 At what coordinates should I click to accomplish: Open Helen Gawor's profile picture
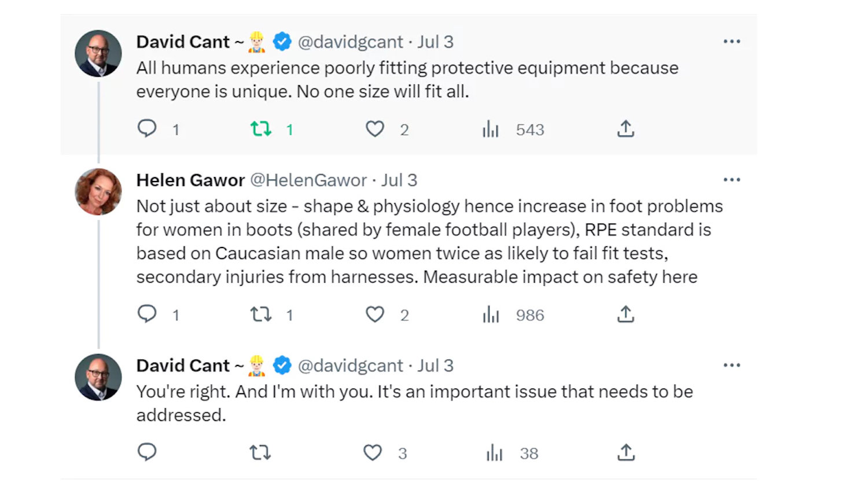(x=98, y=191)
